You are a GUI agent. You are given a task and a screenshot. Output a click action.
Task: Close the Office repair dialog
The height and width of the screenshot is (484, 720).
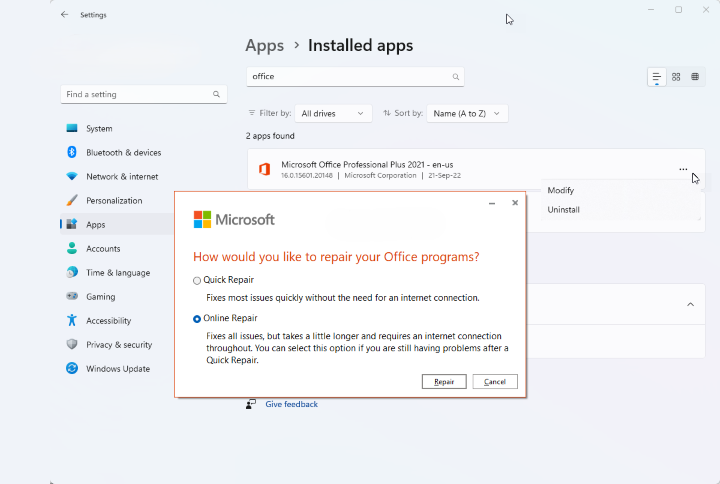point(515,203)
